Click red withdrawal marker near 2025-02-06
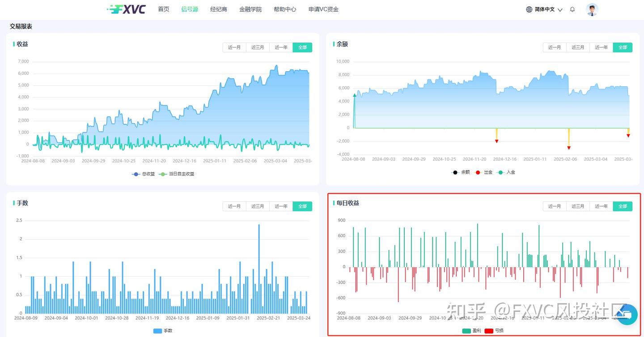 [569, 148]
